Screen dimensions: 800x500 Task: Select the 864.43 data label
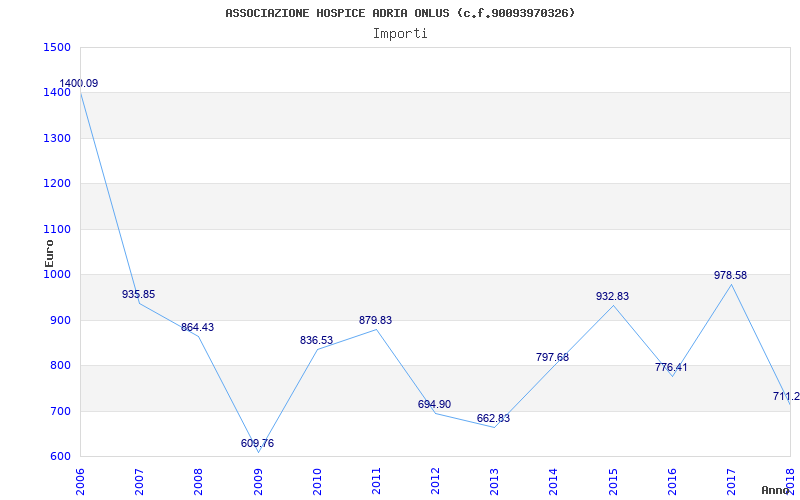(197, 328)
